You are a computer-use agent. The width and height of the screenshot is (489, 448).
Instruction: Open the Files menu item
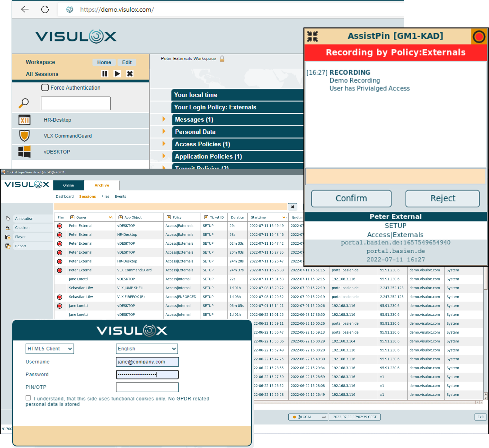pyautogui.click(x=105, y=196)
